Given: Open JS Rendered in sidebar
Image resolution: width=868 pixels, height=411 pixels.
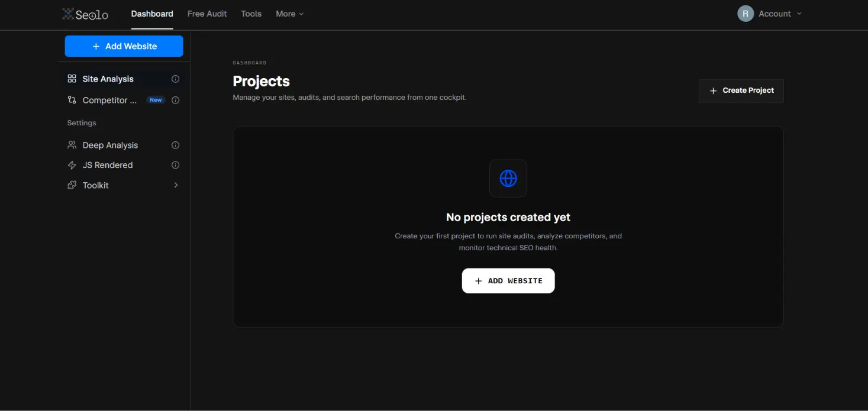Looking at the screenshot, I should 124,165.
